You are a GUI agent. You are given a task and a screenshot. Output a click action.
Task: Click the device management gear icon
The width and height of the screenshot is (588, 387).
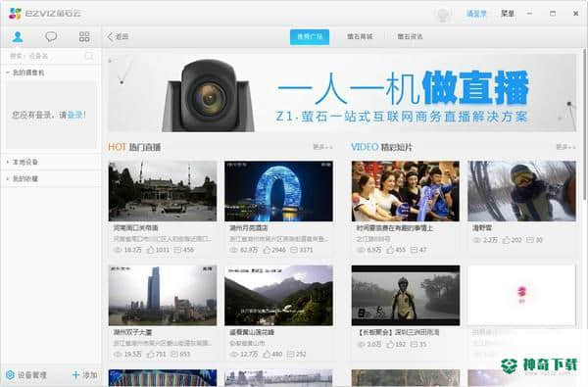[x=10, y=374]
